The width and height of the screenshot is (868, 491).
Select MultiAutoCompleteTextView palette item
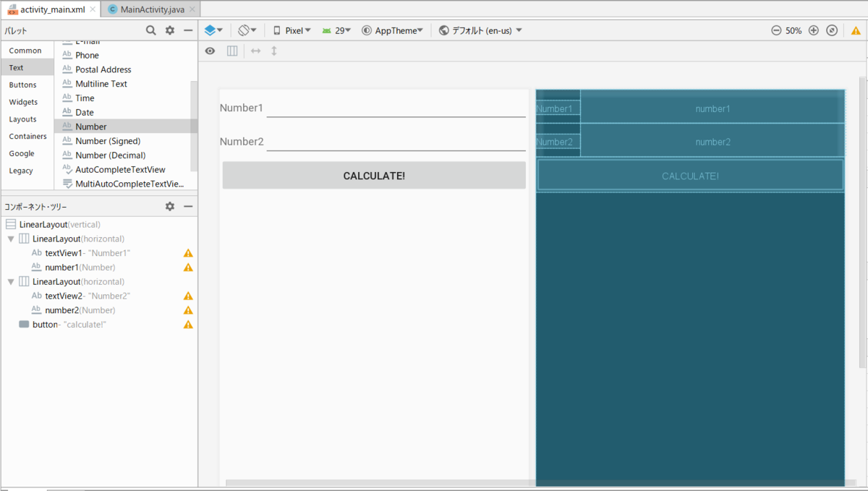(x=122, y=184)
